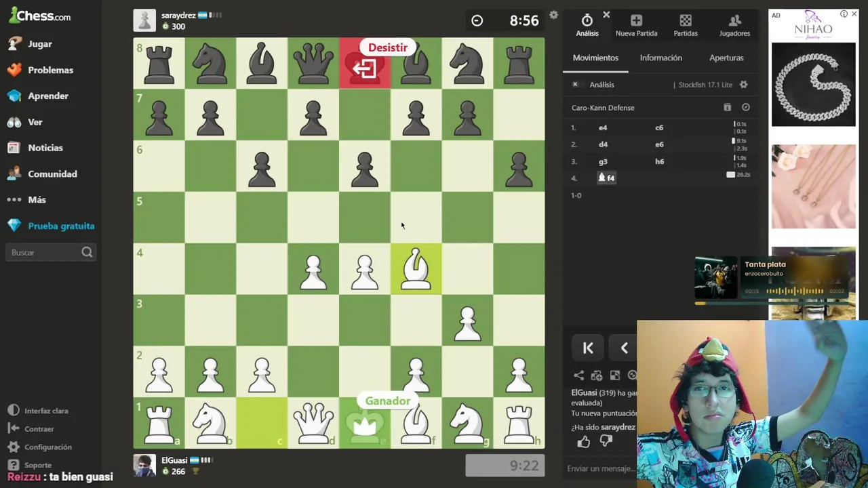Open the Problemas puzzle section
868x488 pixels.
click(x=41, y=70)
